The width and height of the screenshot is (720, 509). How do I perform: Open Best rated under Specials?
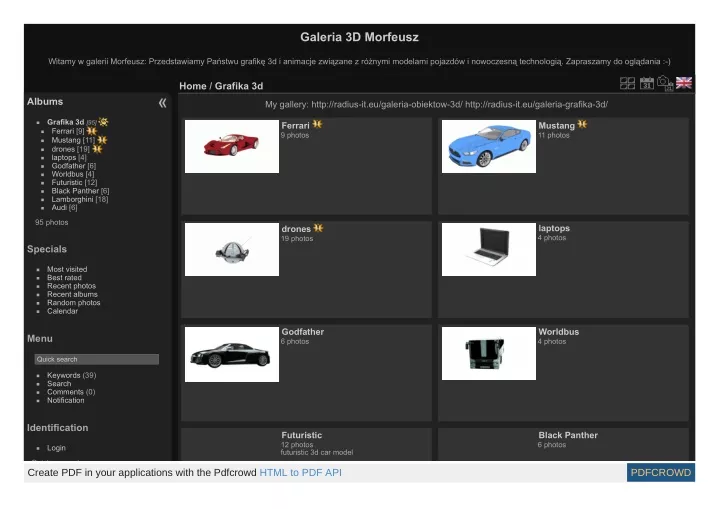[x=64, y=277]
